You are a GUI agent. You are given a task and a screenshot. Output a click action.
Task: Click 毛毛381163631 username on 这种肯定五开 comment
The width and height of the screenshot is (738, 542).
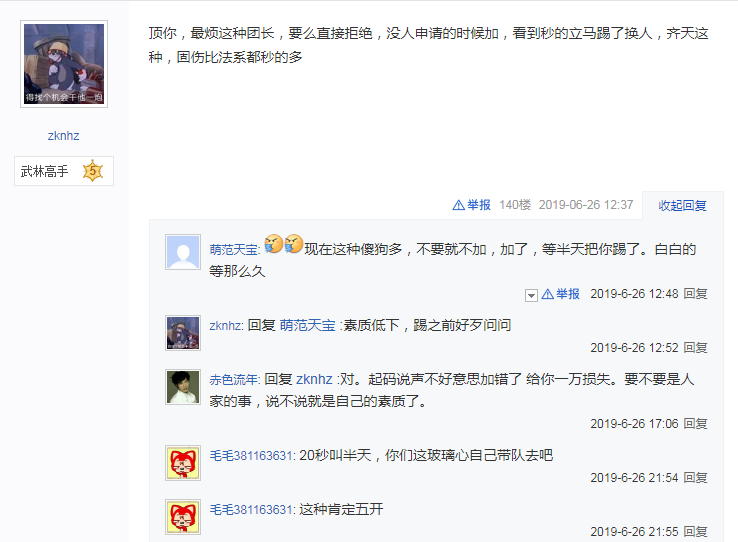[252, 510]
